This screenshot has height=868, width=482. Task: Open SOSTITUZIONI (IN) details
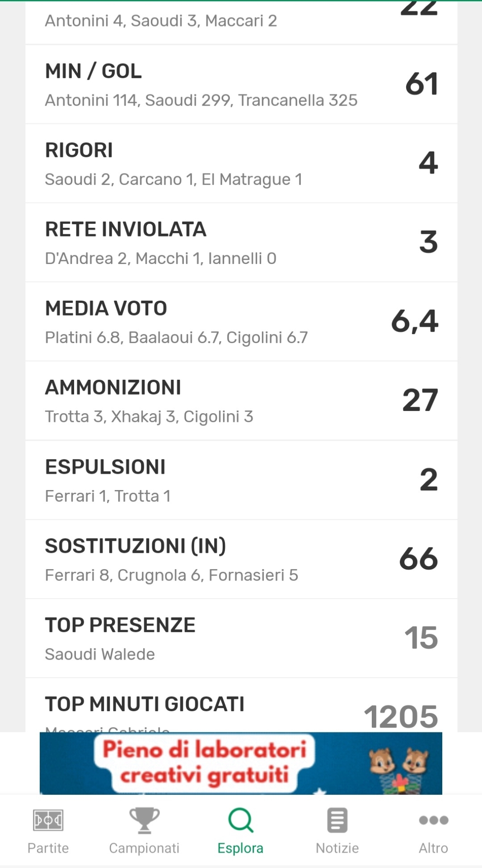coord(241,560)
